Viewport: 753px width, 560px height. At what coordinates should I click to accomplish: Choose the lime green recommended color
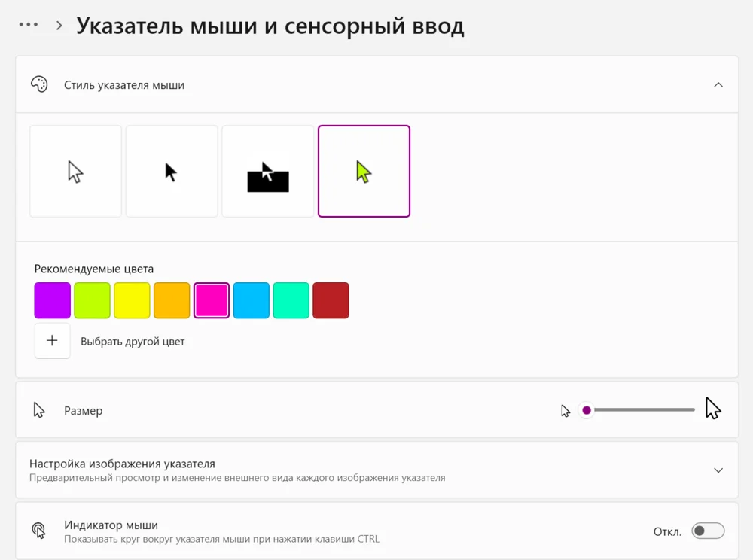[x=92, y=300]
